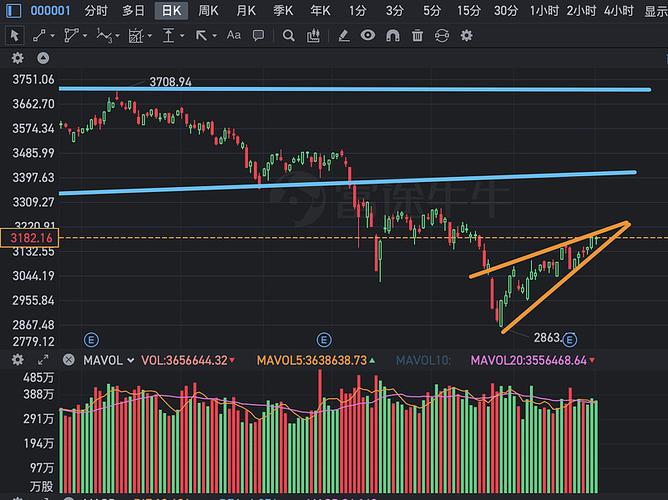Expand polygon tool options arrow
668x500 pixels.
coord(85,36)
